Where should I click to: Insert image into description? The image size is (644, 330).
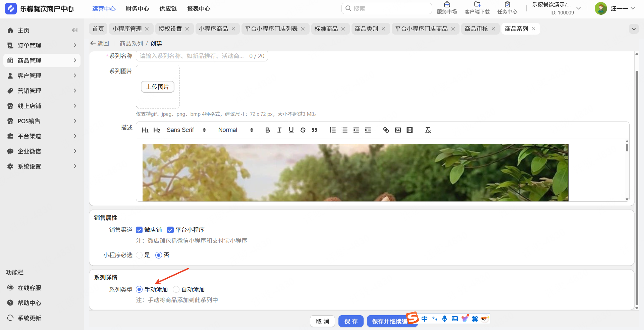(398, 130)
